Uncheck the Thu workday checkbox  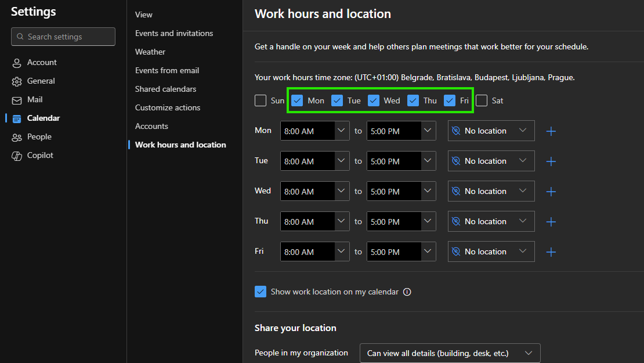(x=413, y=100)
